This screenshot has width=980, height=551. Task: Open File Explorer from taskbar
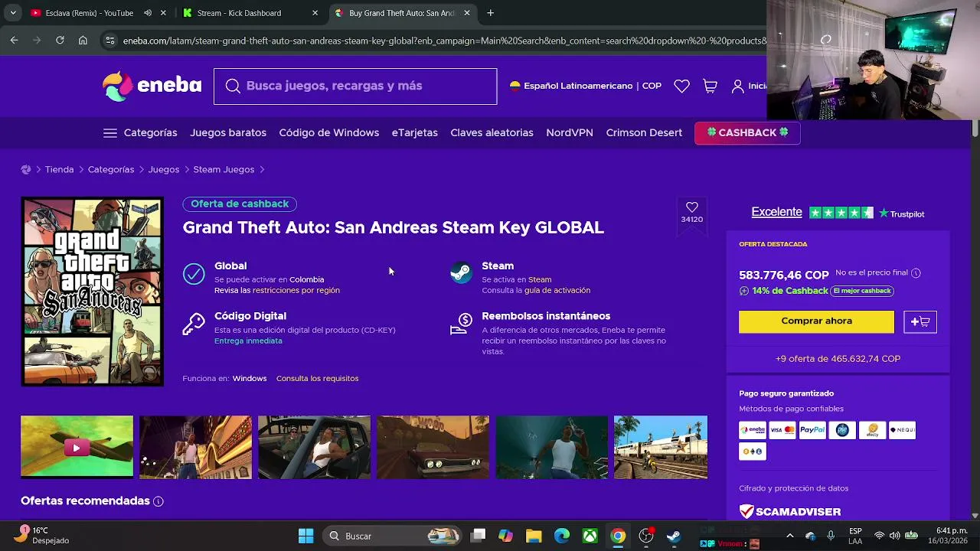[534, 536]
